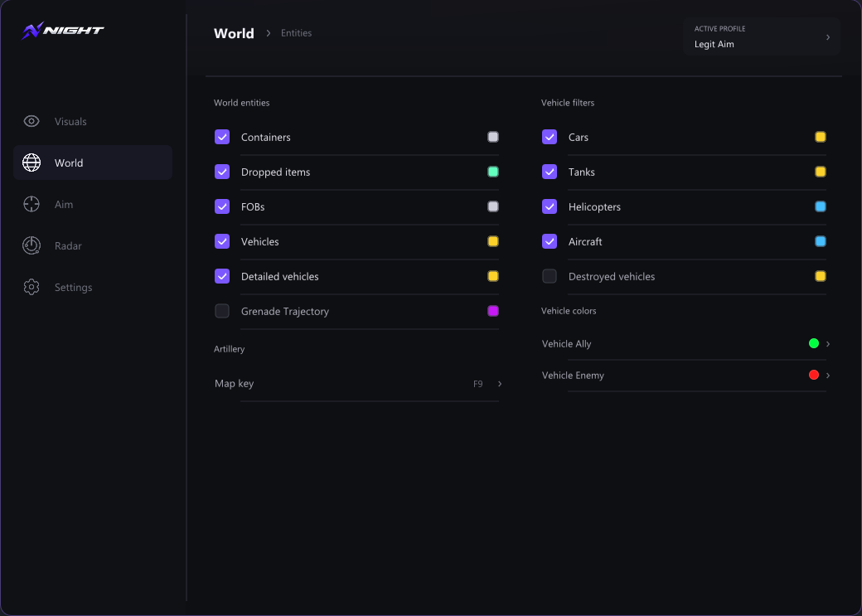Disable the FOBs checkbox
The image size is (862, 616).
pos(222,206)
